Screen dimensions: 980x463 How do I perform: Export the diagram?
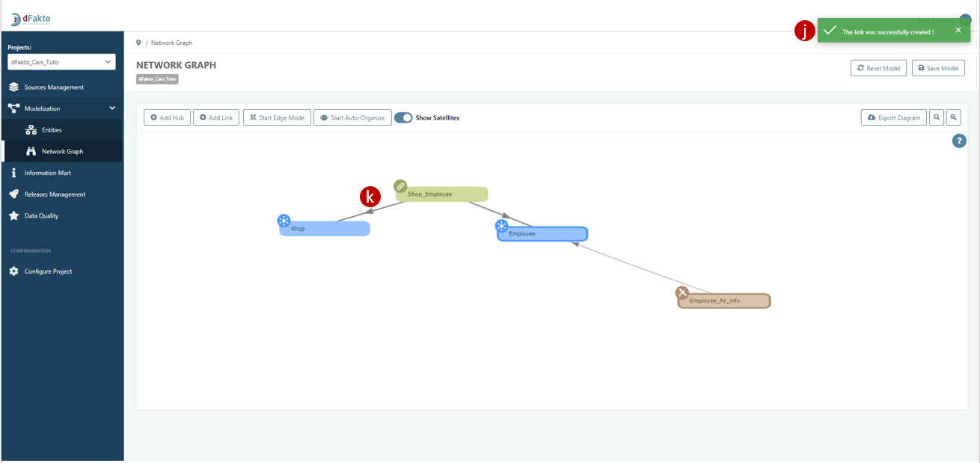[894, 117]
